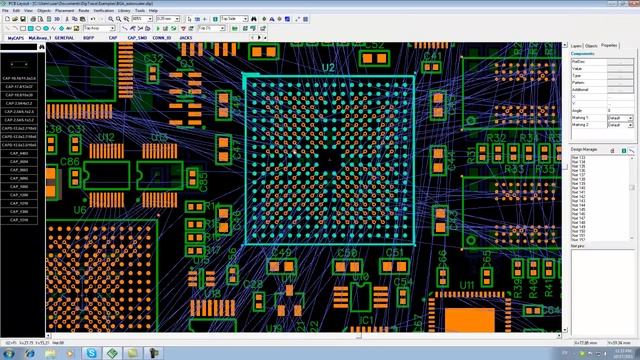
Task: Open the Windows Start menu
Action: point(9,353)
